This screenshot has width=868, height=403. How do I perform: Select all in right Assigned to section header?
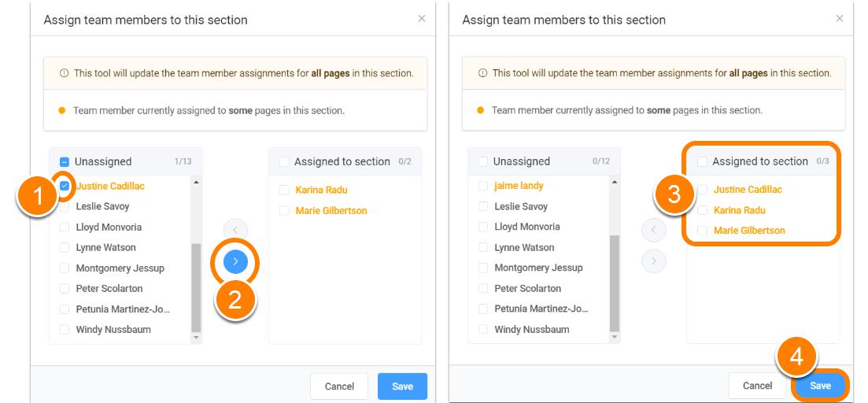point(702,161)
